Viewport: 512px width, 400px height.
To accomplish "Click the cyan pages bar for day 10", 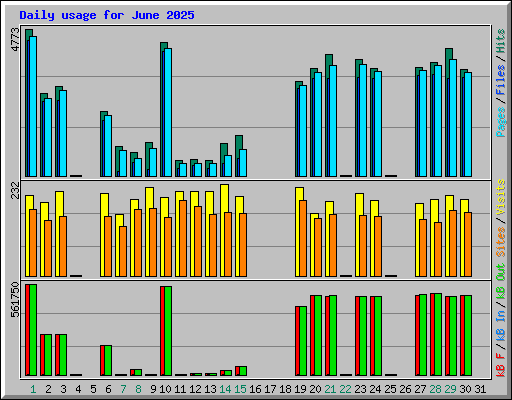I will pos(168,112).
